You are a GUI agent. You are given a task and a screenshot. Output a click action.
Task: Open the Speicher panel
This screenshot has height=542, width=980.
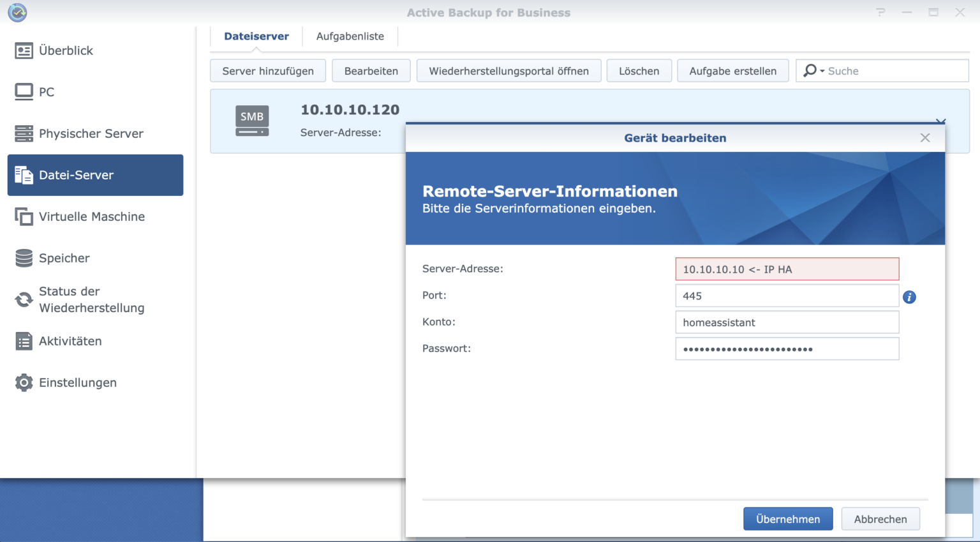point(64,258)
